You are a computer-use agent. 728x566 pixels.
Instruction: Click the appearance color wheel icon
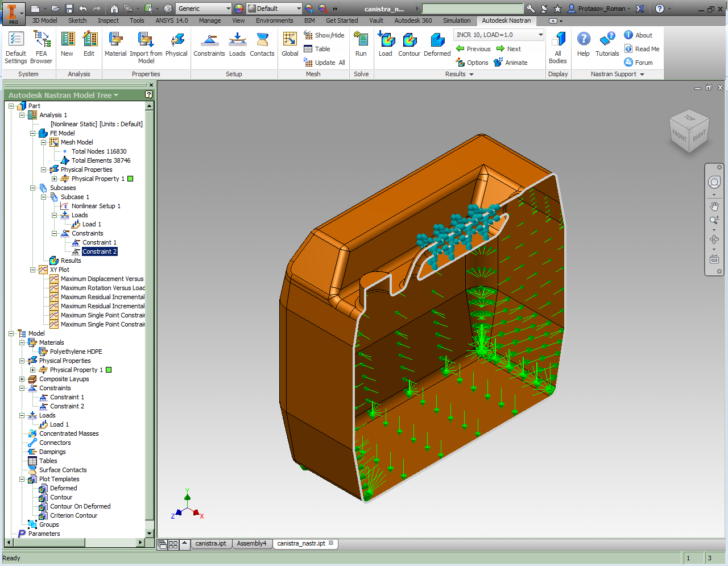[x=238, y=9]
